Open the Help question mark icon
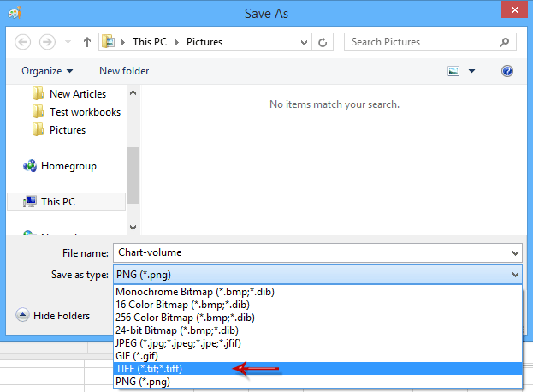 (x=506, y=71)
